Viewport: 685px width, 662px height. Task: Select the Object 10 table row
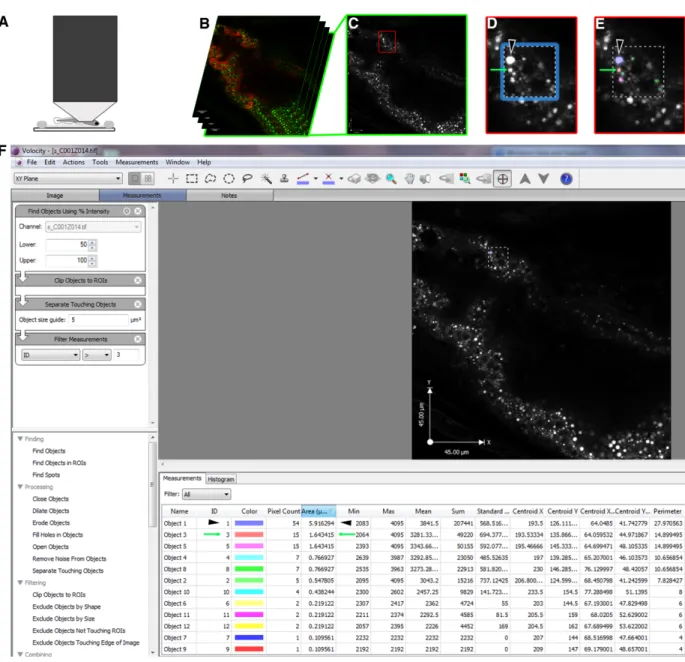(423, 592)
